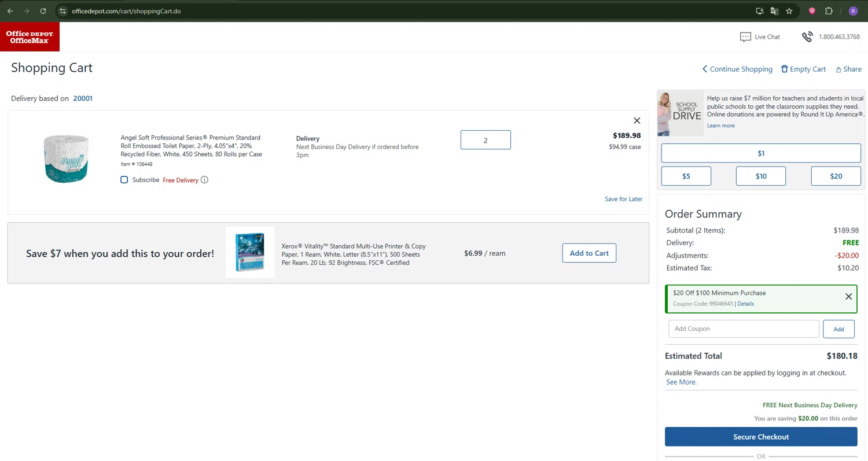Click the Free Delivery info icon
This screenshot has width=868, height=461.
pyautogui.click(x=204, y=180)
